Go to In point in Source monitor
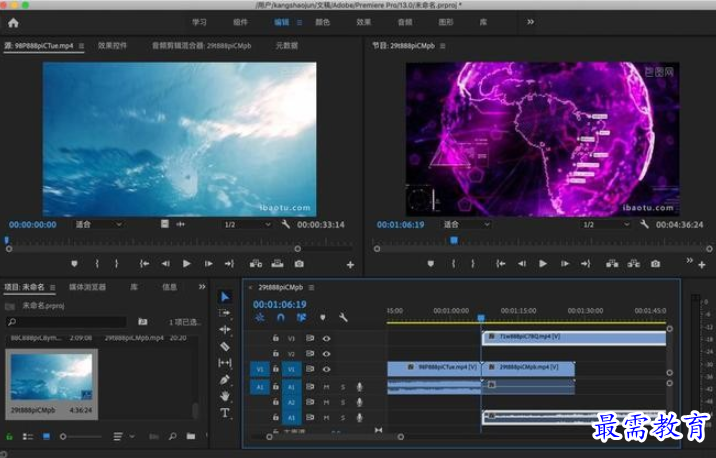 pos(144,263)
